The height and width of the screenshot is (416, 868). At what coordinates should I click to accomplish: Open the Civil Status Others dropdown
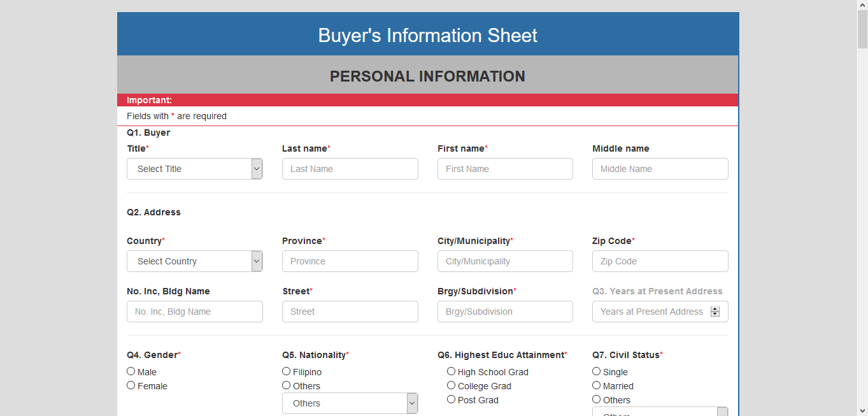pyautogui.click(x=722, y=411)
